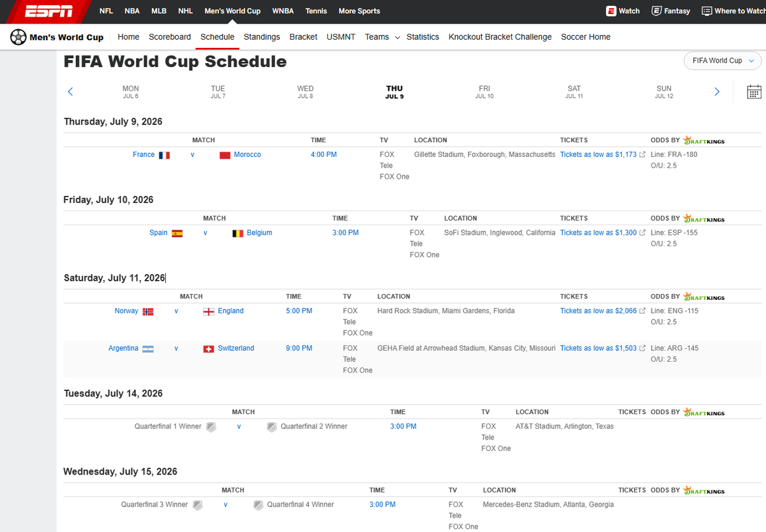Viewport: 766px width, 532px height.
Task: Click the Where to Watch icon
Action: coord(707,11)
